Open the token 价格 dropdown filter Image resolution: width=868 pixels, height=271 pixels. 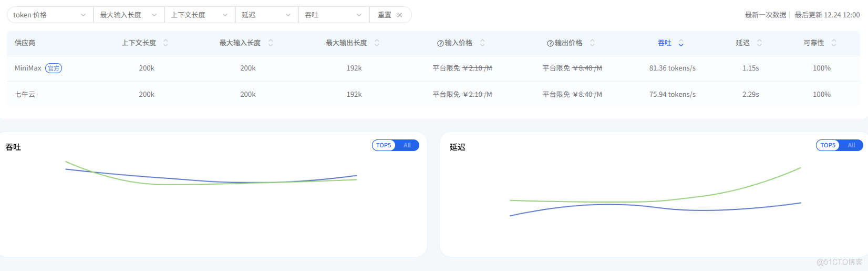(50, 15)
